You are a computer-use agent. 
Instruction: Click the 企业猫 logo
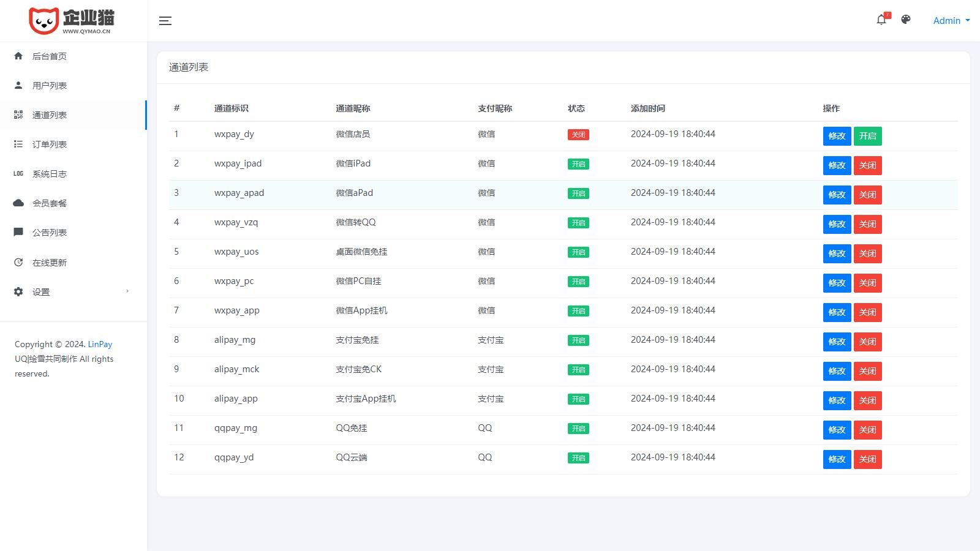tap(72, 21)
